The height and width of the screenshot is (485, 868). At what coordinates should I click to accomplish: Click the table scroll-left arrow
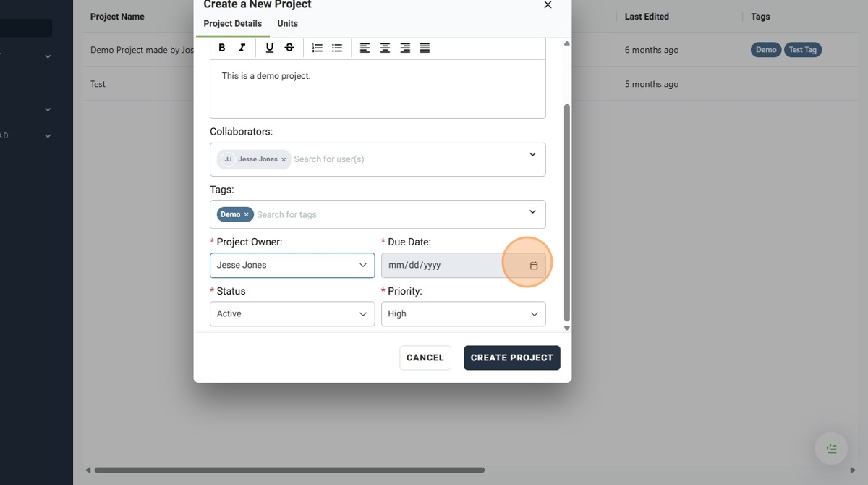(88, 470)
